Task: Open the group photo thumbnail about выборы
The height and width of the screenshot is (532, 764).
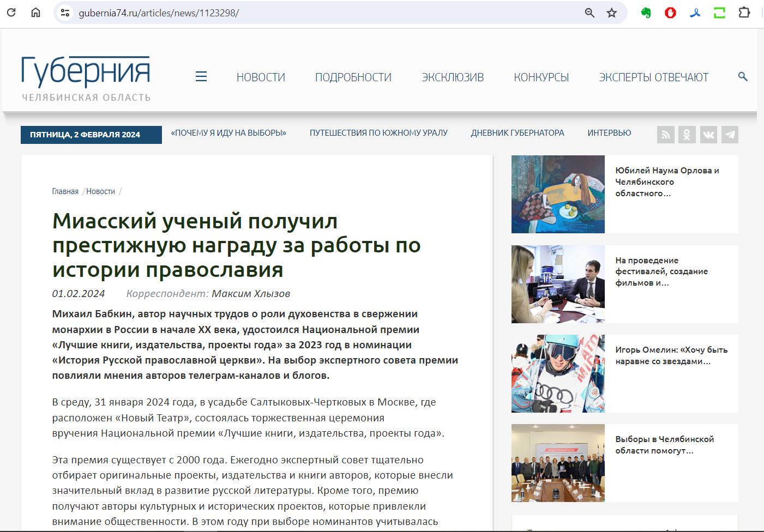Action: click(558, 463)
